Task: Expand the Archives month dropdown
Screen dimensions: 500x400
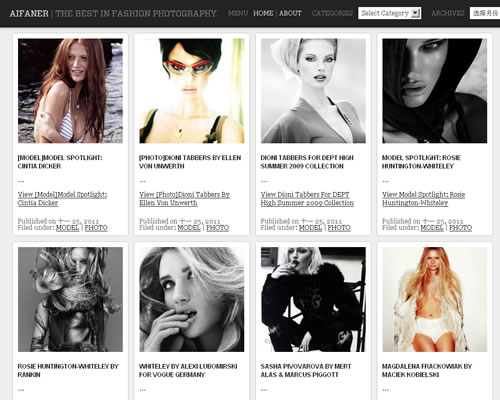Action: pos(485,13)
